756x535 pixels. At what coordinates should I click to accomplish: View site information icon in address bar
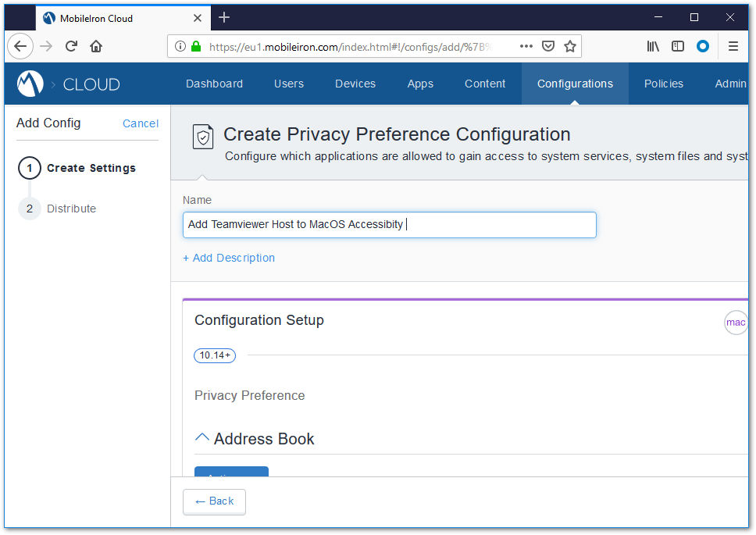click(180, 46)
